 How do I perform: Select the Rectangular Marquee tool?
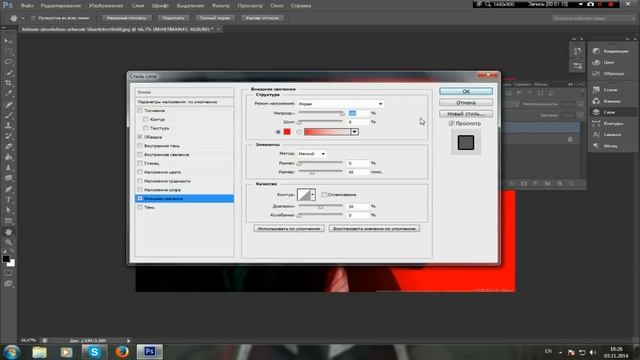tap(9, 51)
